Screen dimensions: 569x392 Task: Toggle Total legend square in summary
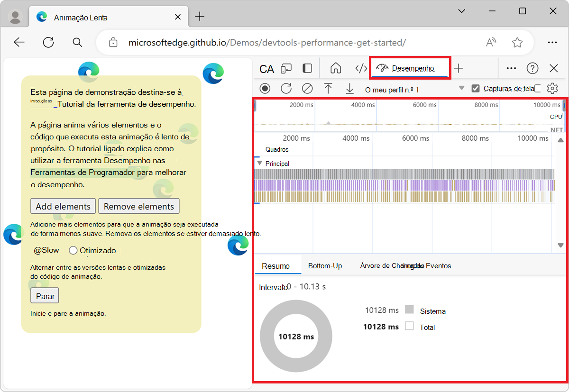tap(410, 326)
